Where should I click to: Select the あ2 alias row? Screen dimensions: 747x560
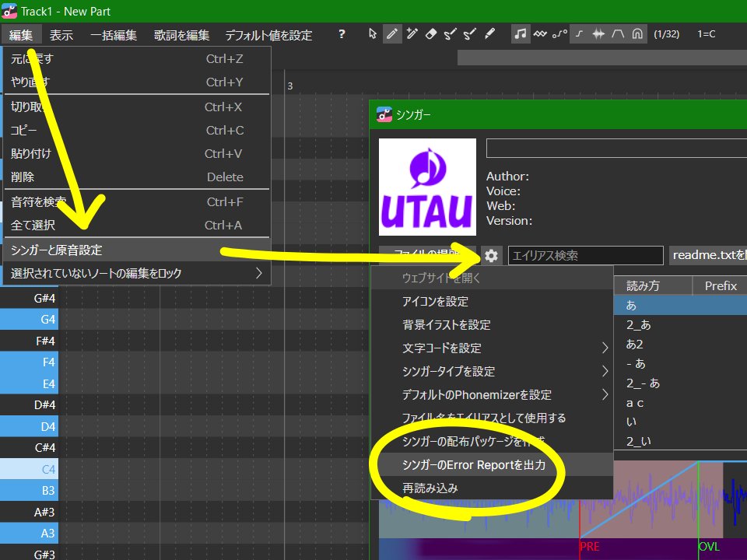click(x=680, y=345)
